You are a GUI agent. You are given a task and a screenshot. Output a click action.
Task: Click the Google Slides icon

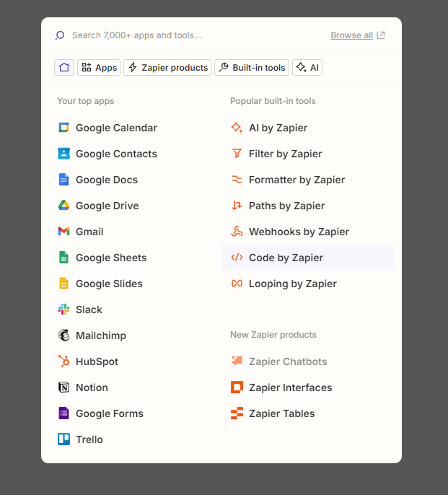tap(63, 284)
